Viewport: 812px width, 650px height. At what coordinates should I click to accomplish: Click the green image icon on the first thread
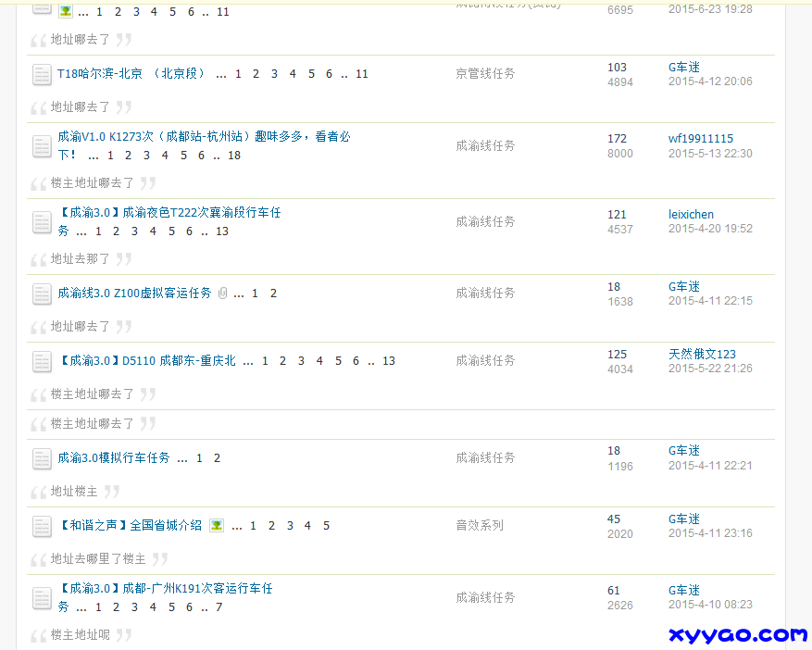coord(65,10)
